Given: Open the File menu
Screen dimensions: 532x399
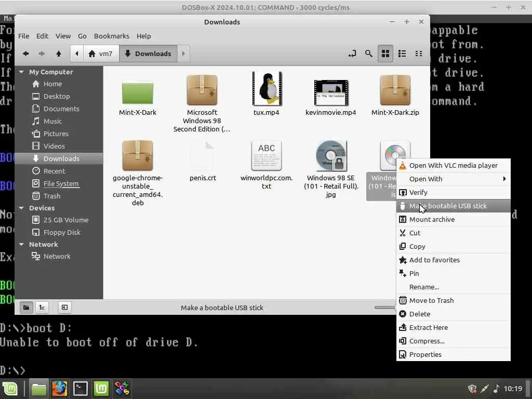Looking at the screenshot, I should click(23, 36).
